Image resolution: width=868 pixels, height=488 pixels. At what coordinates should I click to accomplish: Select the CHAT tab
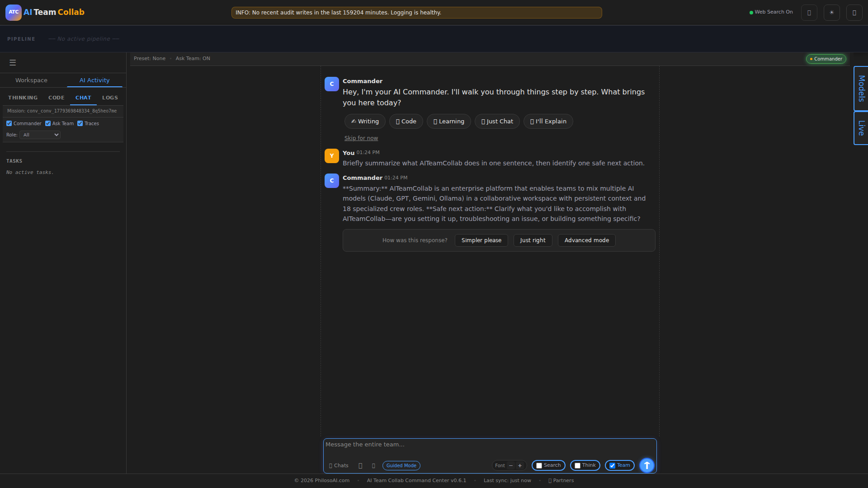[83, 98]
